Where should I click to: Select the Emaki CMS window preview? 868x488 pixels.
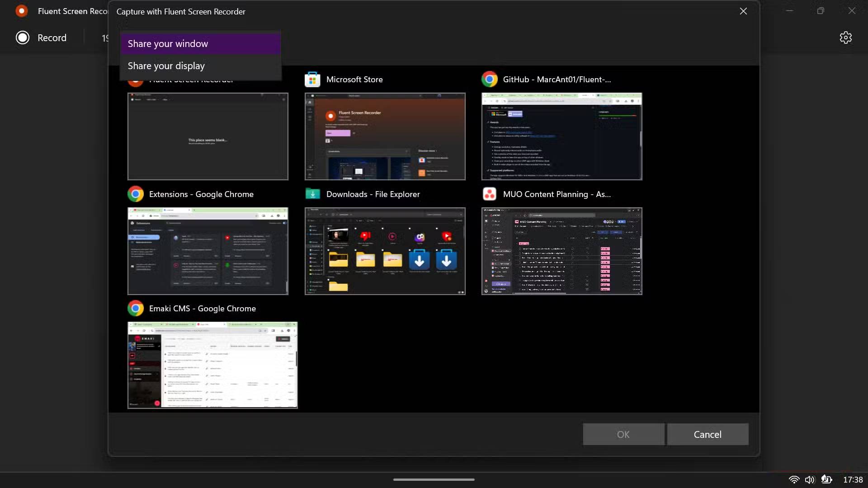tap(212, 365)
